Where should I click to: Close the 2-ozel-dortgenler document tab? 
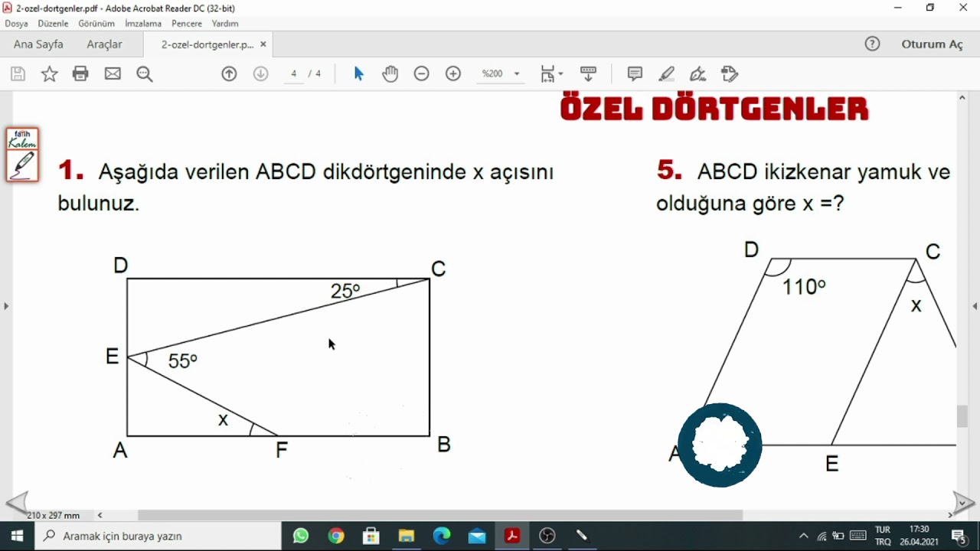[263, 44]
